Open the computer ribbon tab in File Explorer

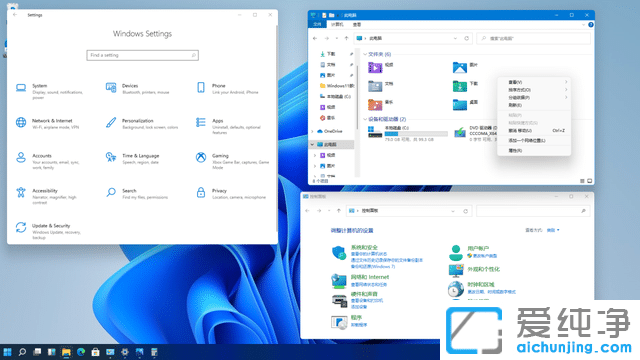337,24
